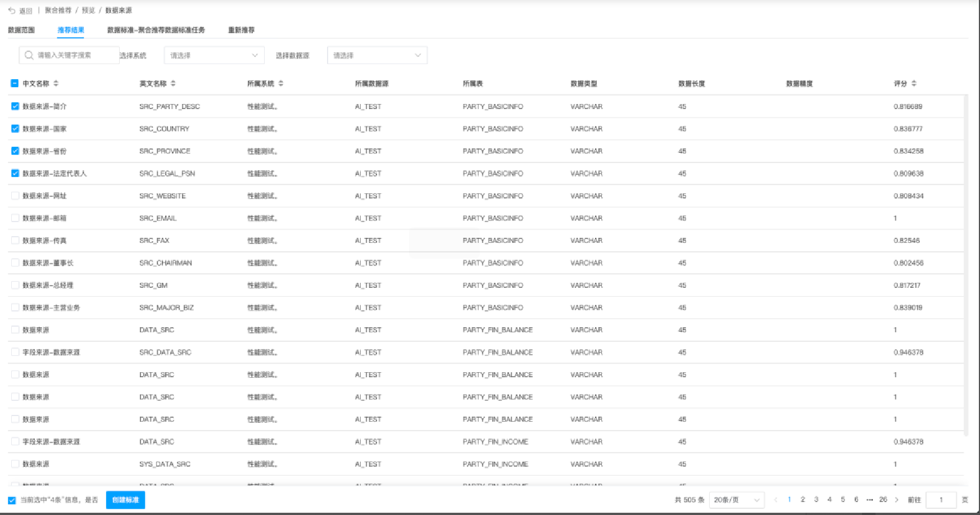Switch to 重新推荐 tab
This screenshot has width=980, height=515.
(x=241, y=30)
